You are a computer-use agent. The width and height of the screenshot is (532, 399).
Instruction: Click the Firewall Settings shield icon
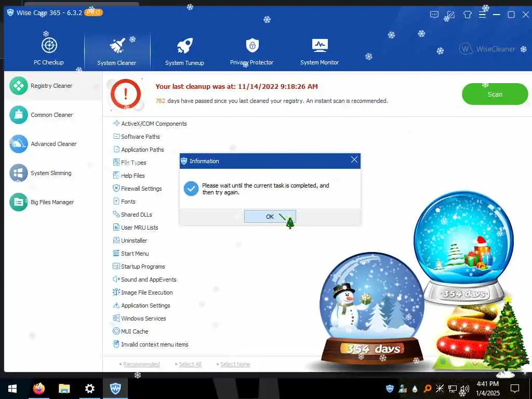(116, 188)
